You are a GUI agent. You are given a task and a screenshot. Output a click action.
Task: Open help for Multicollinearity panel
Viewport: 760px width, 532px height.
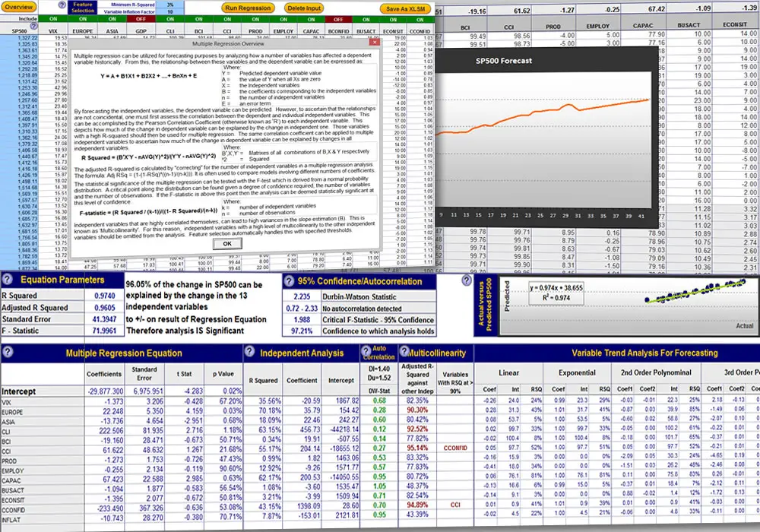404,352
